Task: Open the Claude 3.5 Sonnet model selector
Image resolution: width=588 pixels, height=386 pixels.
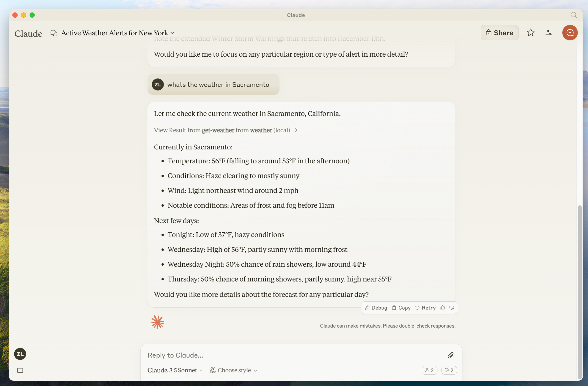Action: click(x=175, y=370)
